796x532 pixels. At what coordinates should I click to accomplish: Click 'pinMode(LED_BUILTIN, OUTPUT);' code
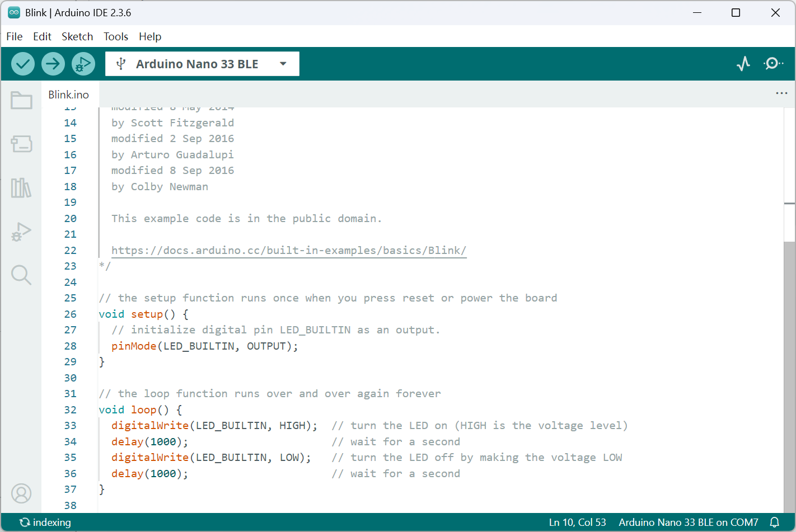pyautogui.click(x=205, y=346)
